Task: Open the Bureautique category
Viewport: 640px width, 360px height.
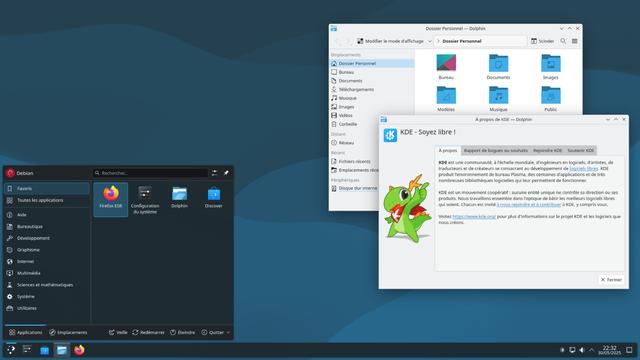Action: pyautogui.click(x=47, y=227)
